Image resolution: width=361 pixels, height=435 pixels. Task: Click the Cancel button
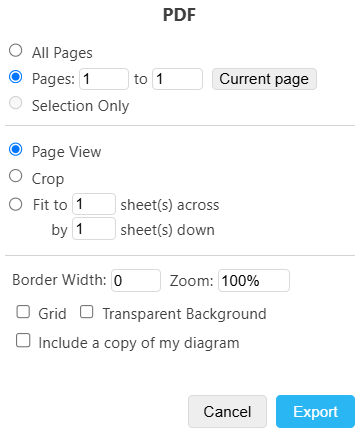click(x=227, y=412)
